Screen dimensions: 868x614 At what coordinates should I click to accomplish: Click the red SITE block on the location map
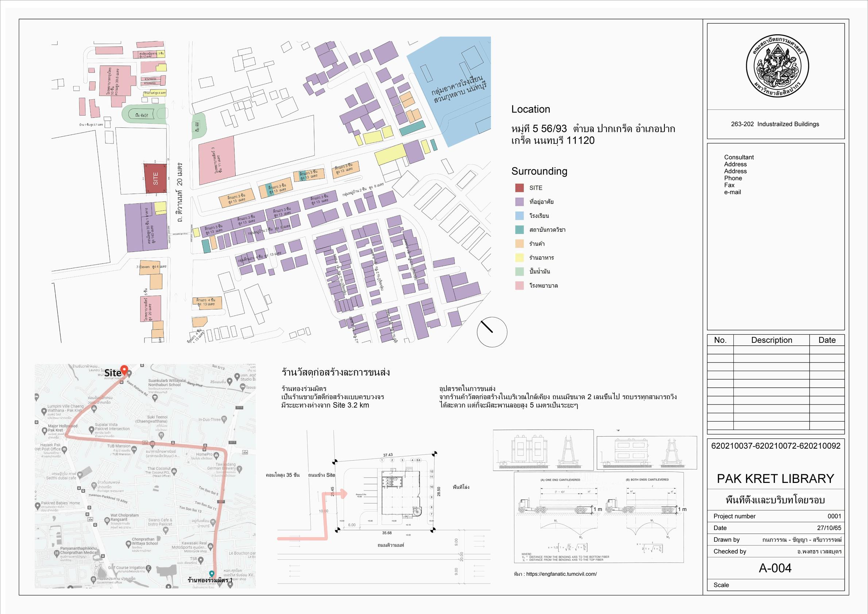pyautogui.click(x=156, y=178)
